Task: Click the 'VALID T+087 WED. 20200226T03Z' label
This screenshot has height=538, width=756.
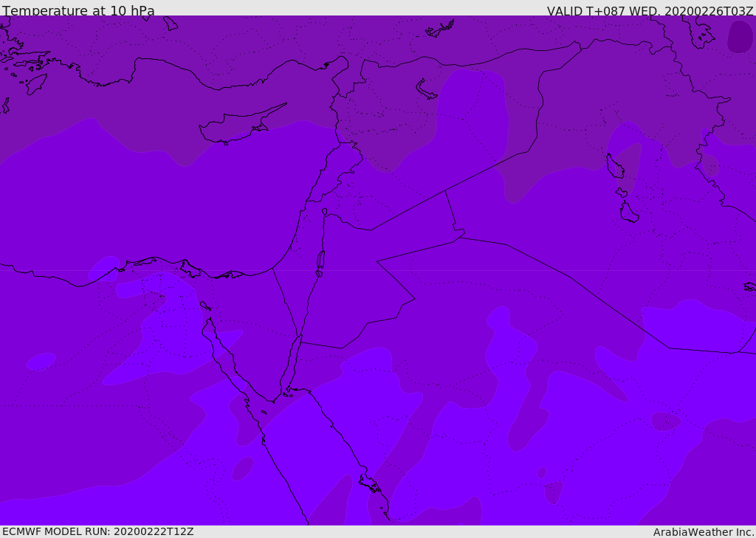Action: click(x=650, y=11)
